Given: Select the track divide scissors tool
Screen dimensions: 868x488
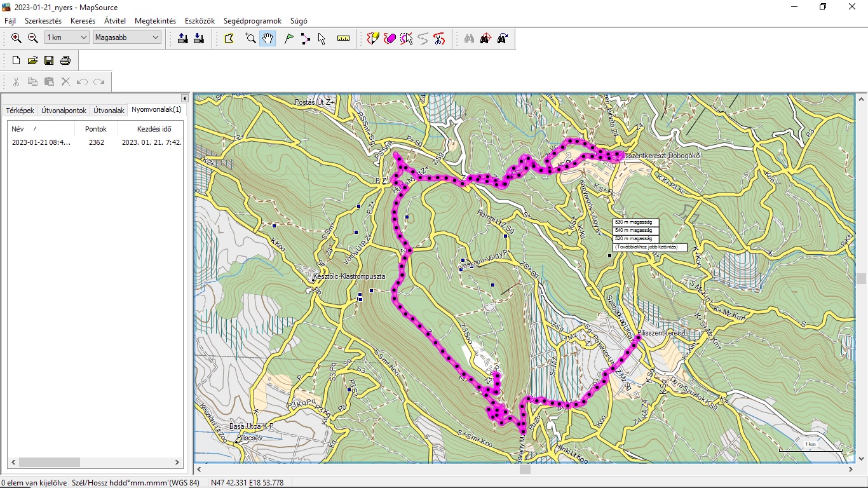Looking at the screenshot, I should (439, 38).
